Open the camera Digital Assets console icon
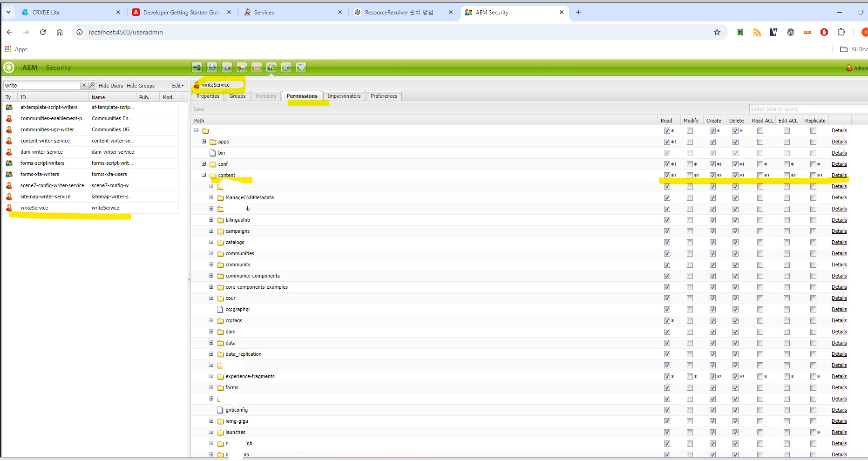The width and height of the screenshot is (868, 461). coord(227,68)
